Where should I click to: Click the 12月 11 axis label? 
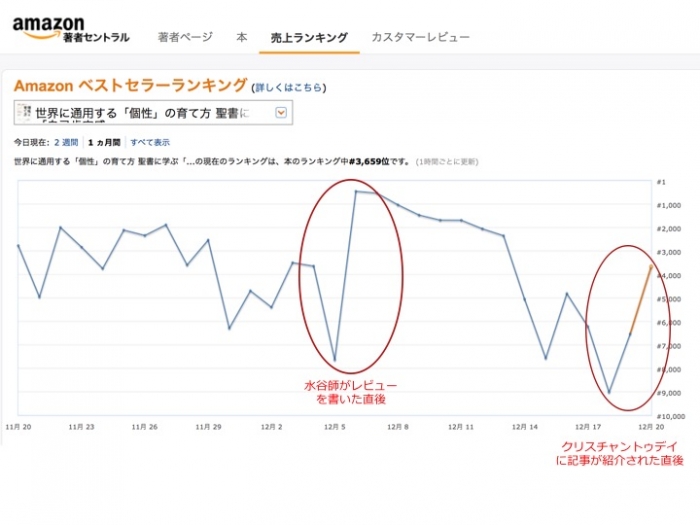tap(461, 427)
